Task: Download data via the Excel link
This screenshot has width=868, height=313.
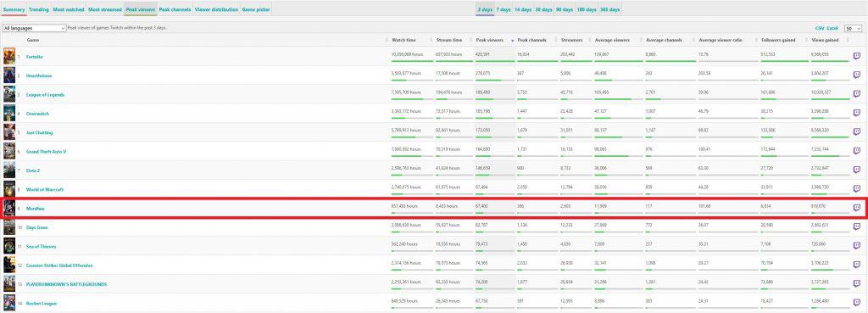Action: coord(832,28)
